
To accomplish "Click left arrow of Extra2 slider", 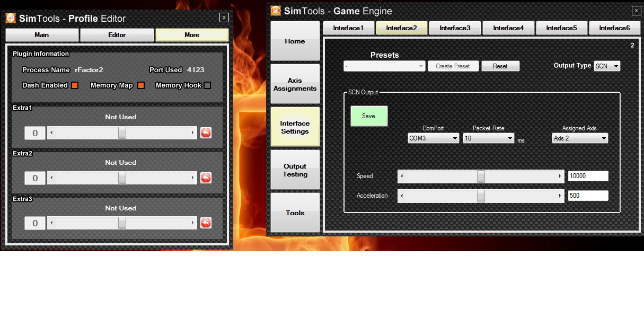I will click(x=51, y=178).
